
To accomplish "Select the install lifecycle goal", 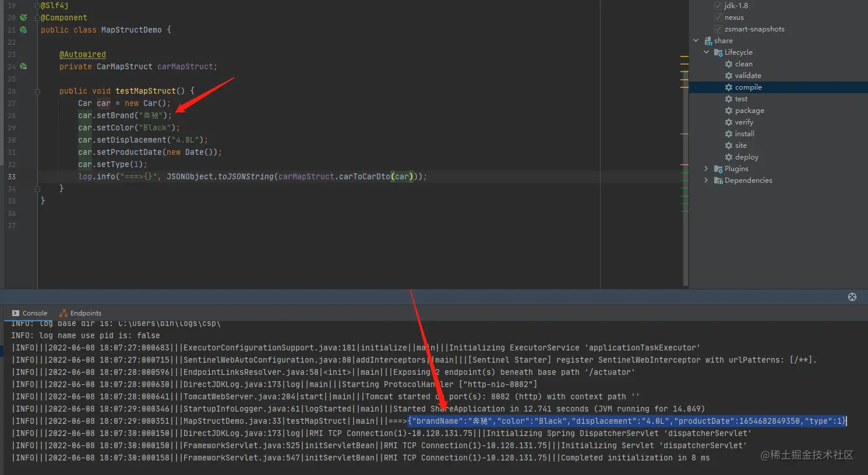I will click(x=744, y=134).
